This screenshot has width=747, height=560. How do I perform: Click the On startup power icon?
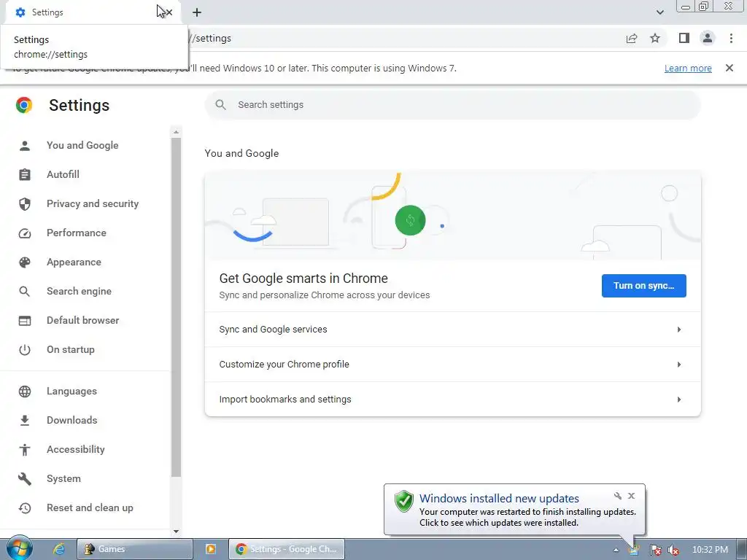pyautogui.click(x=24, y=350)
